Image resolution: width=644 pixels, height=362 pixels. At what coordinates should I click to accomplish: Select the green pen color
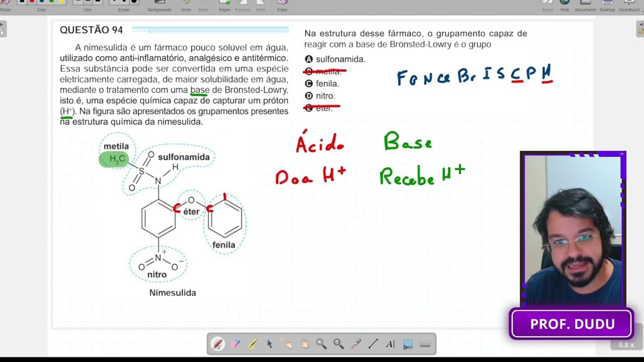[x=52, y=2]
